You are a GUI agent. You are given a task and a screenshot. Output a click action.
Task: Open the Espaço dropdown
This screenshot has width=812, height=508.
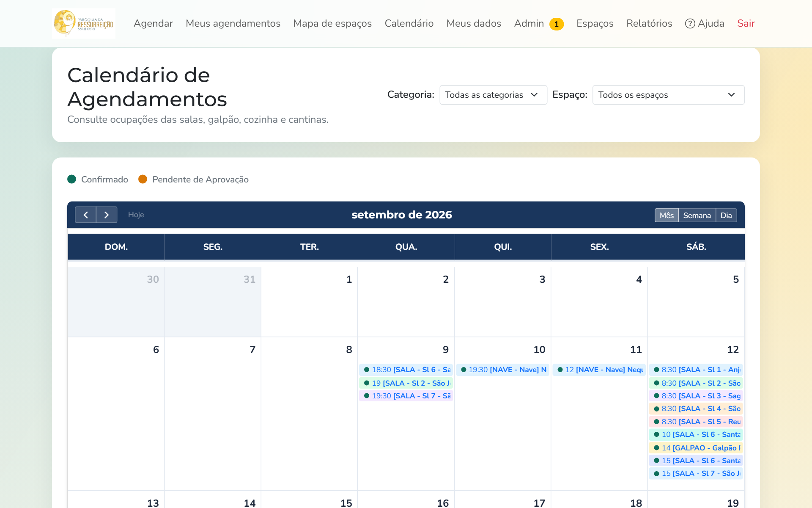pyautogui.click(x=668, y=95)
